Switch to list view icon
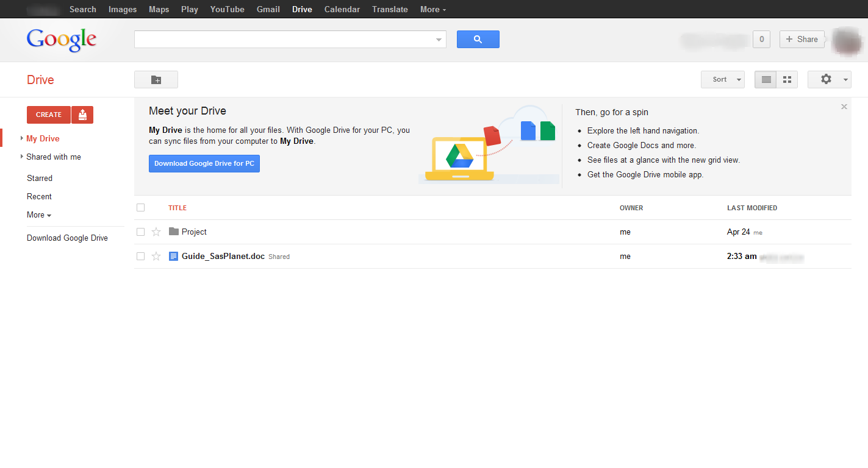Screen dimensions: 868x468 click(x=766, y=79)
